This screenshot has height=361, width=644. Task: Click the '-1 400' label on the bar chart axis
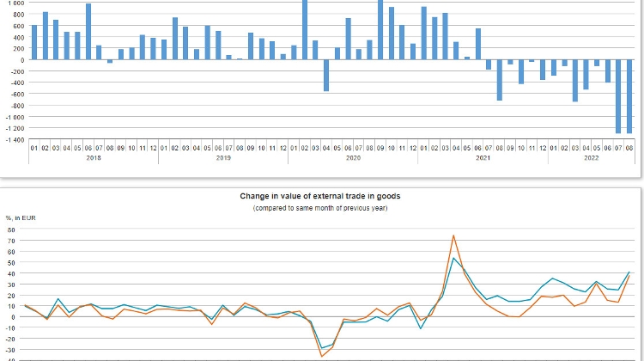14,139
